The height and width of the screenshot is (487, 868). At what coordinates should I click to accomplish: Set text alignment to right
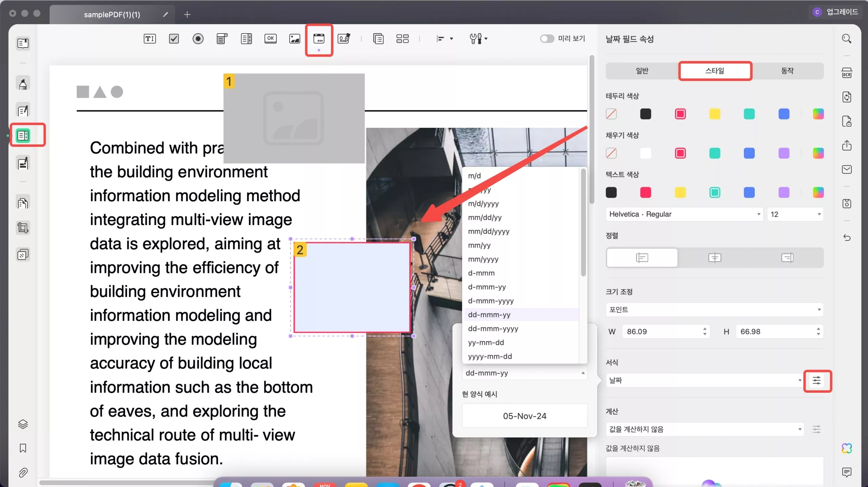point(787,258)
